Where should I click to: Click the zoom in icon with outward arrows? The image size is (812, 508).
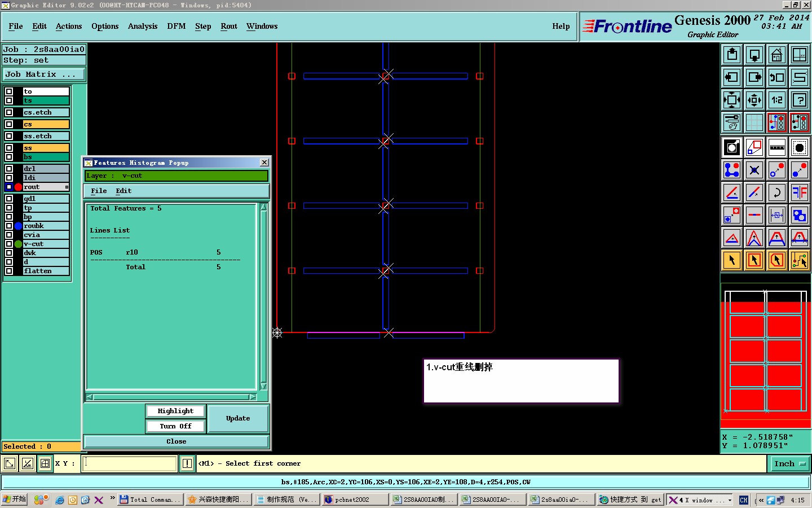[x=732, y=100]
